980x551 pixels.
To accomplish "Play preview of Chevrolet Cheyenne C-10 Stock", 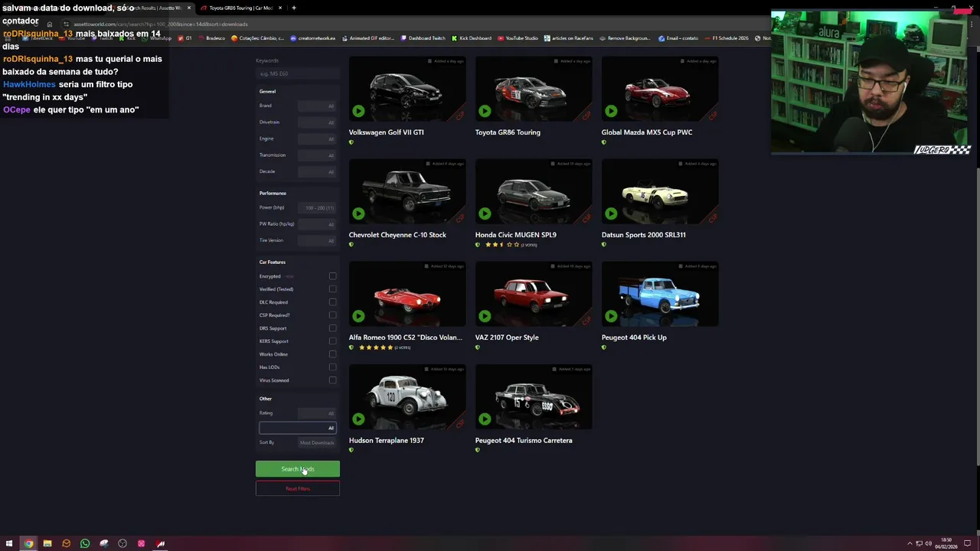I will pyautogui.click(x=358, y=214).
